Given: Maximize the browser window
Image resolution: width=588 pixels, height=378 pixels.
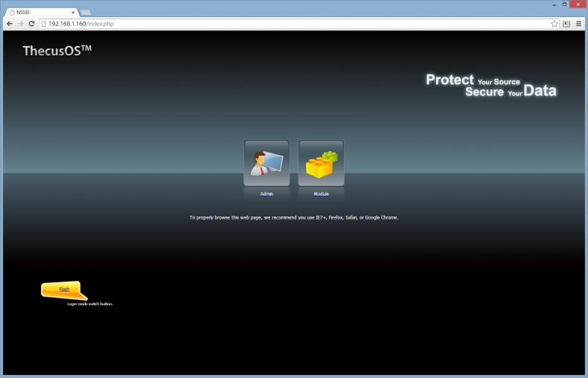Looking at the screenshot, I should (x=564, y=4).
